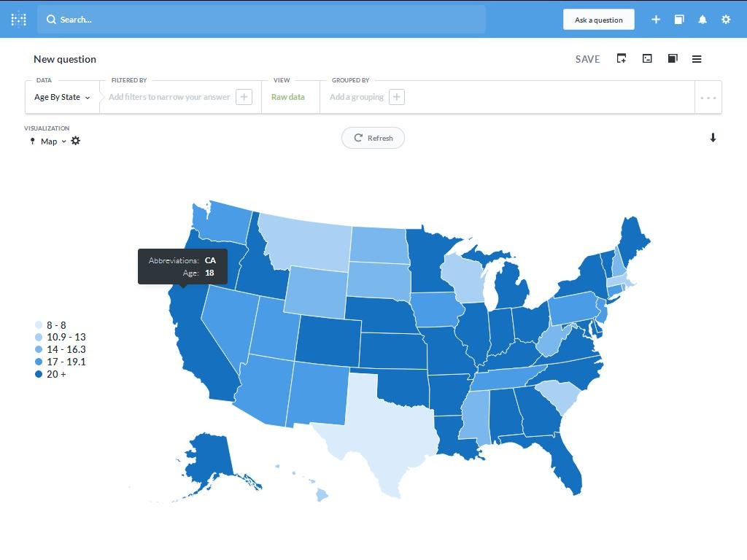
Task: Open the map visualization settings gear
Action: 76,141
